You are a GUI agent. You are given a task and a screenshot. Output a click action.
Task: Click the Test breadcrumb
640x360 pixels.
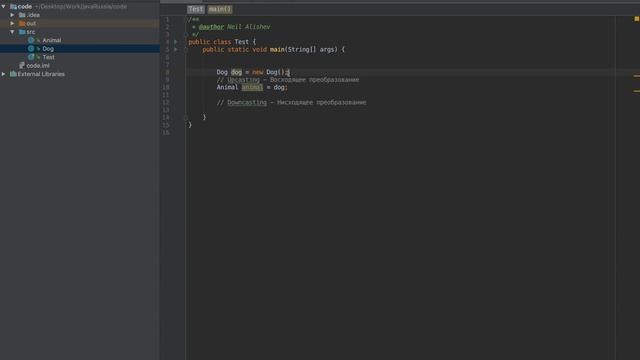click(x=196, y=9)
